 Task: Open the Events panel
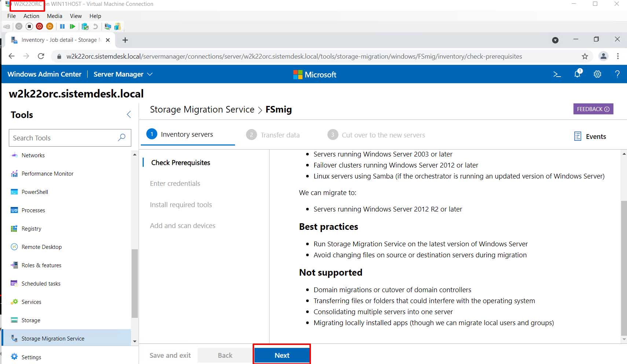click(590, 136)
